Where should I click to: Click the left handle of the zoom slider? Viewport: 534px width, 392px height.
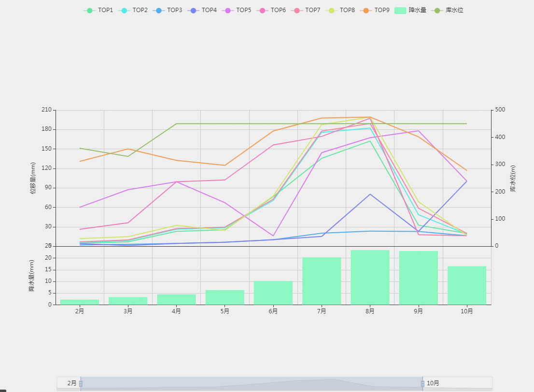pyautogui.click(x=82, y=383)
